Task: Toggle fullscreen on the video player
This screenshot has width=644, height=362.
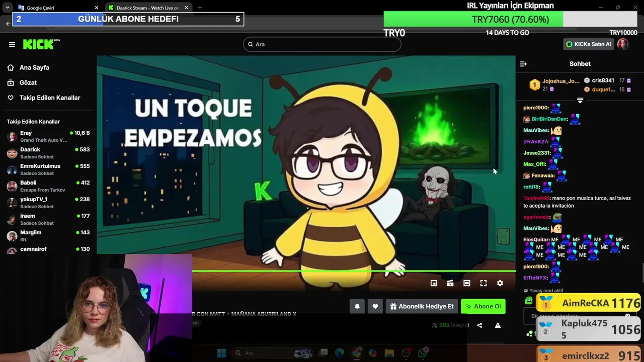Action: point(484,283)
